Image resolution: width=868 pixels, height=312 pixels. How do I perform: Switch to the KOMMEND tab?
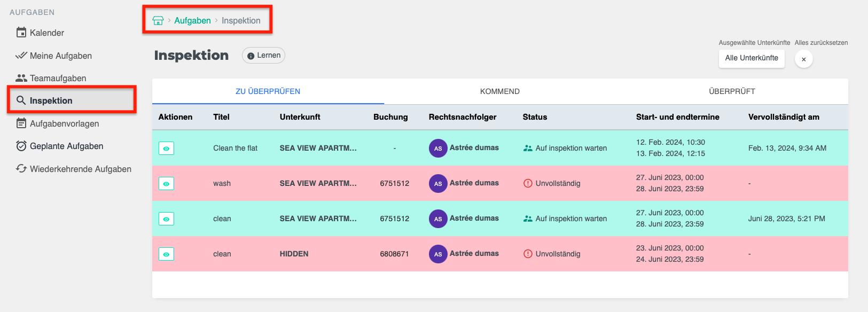click(500, 91)
